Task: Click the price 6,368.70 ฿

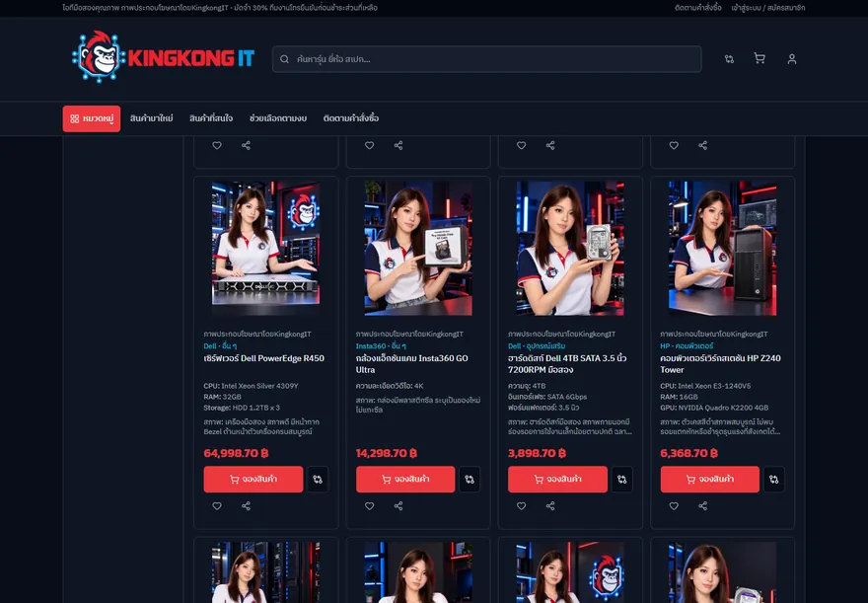Action: click(x=689, y=453)
